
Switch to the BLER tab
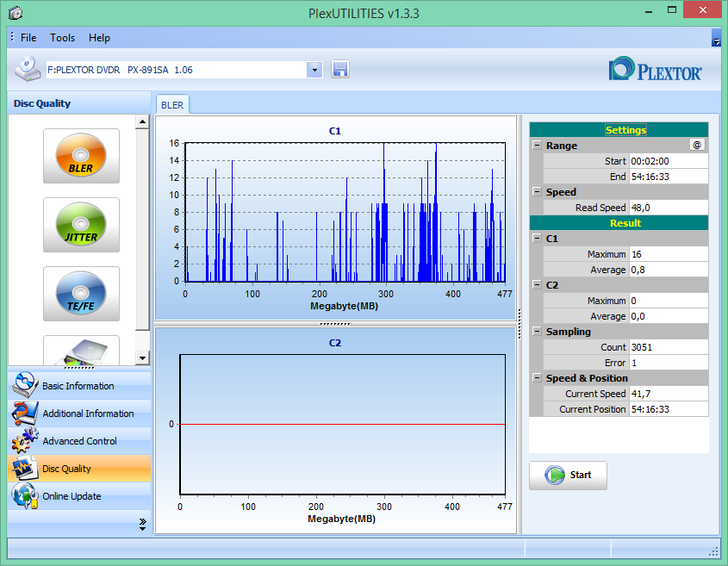172,105
